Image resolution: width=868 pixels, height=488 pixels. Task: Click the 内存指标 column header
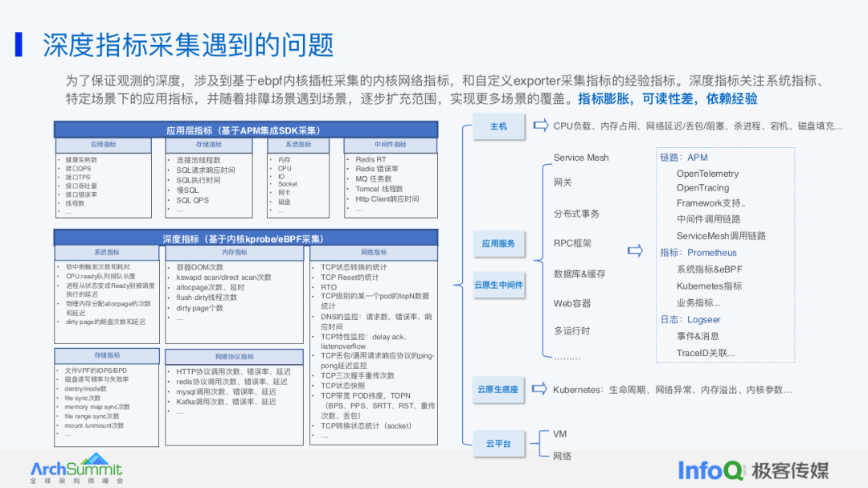pos(235,252)
